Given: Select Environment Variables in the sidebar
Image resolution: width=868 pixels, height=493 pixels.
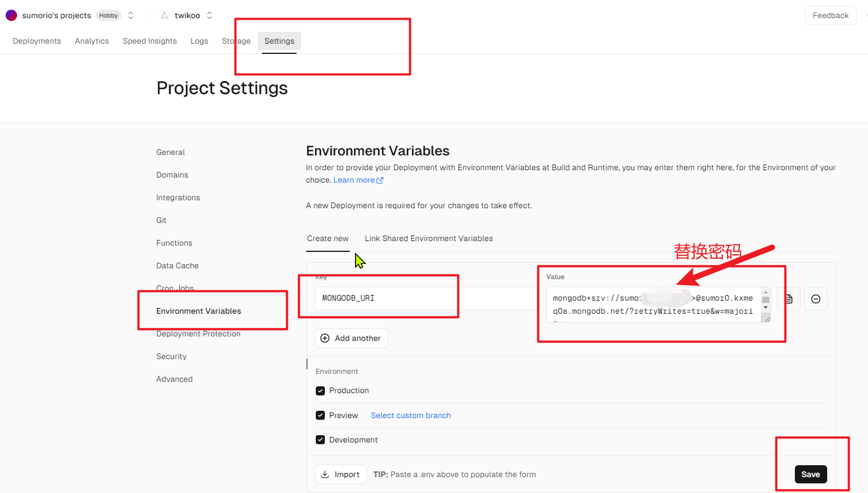Looking at the screenshot, I should point(198,311).
